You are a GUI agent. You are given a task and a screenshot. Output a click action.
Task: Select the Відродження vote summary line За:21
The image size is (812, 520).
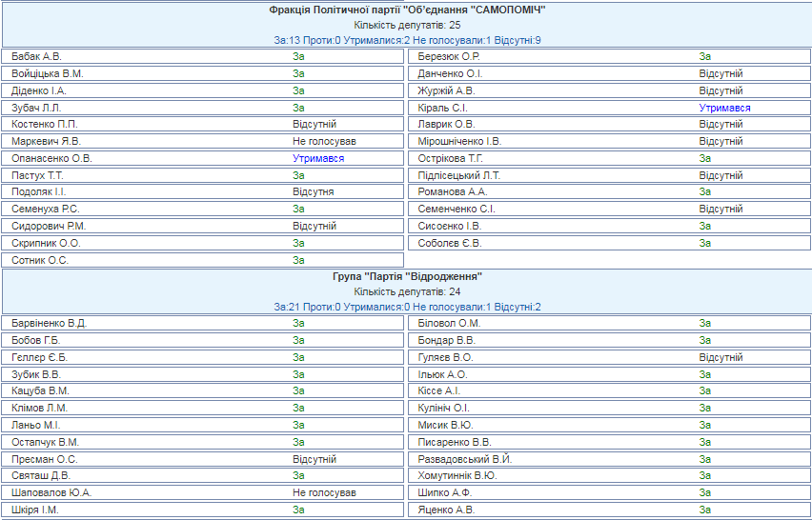pos(407,307)
